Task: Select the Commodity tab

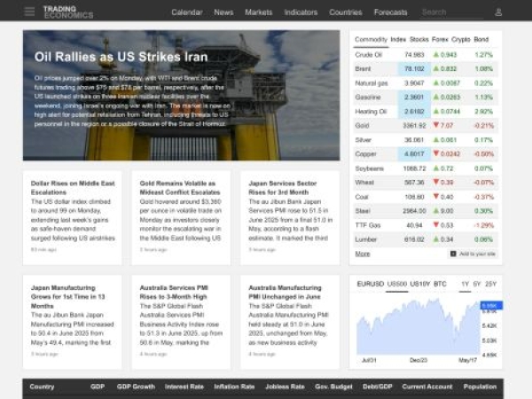Action: click(x=371, y=40)
